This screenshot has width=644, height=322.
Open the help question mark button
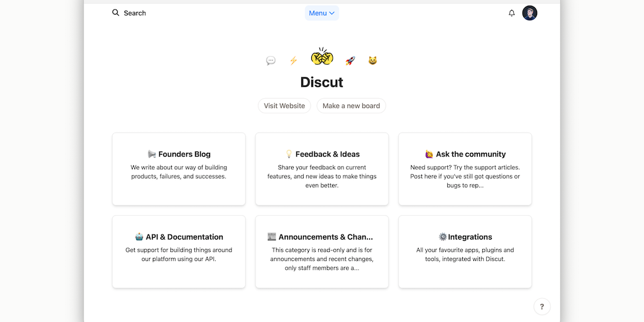coord(541,307)
